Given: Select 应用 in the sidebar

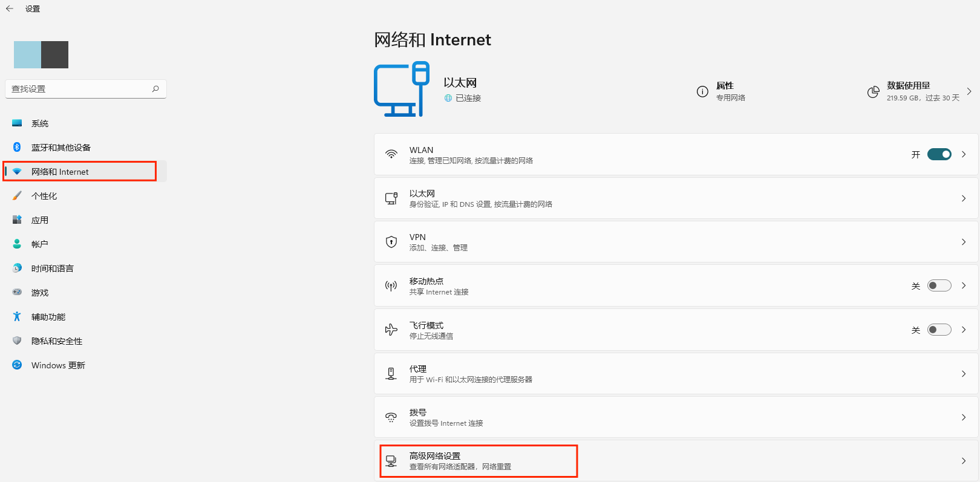Looking at the screenshot, I should [85, 220].
